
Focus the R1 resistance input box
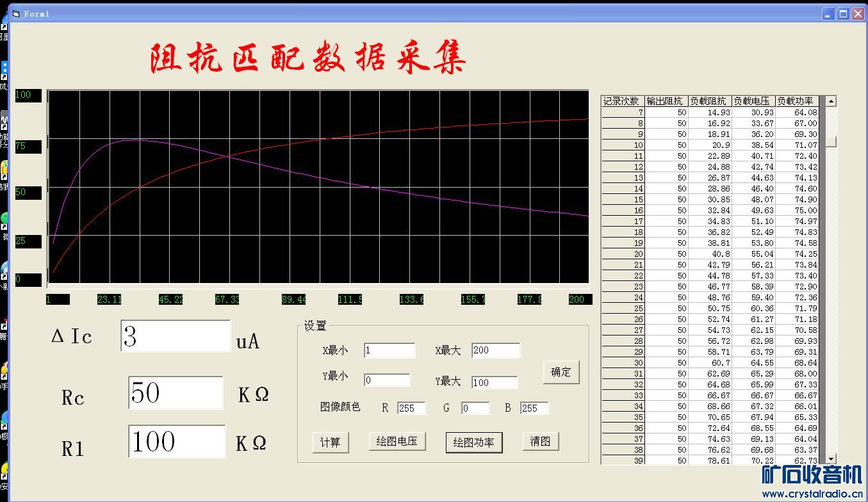coord(177,441)
